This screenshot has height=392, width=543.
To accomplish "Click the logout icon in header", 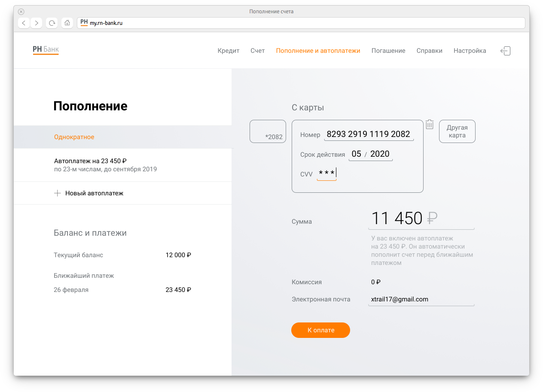I will 505,51.
